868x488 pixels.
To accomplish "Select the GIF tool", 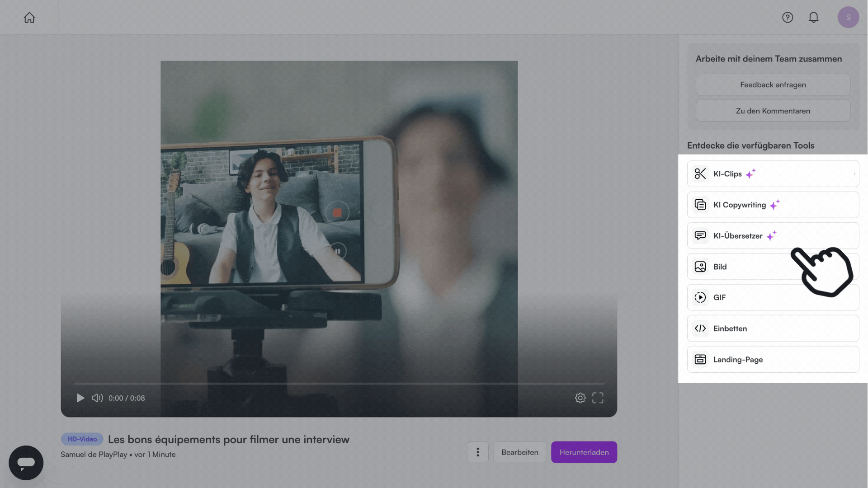I will 773,297.
